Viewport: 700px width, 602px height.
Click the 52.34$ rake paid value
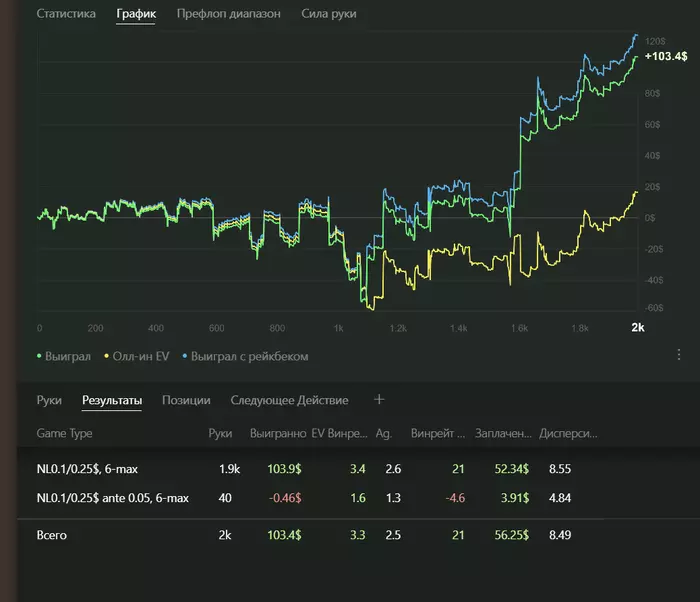coord(512,469)
